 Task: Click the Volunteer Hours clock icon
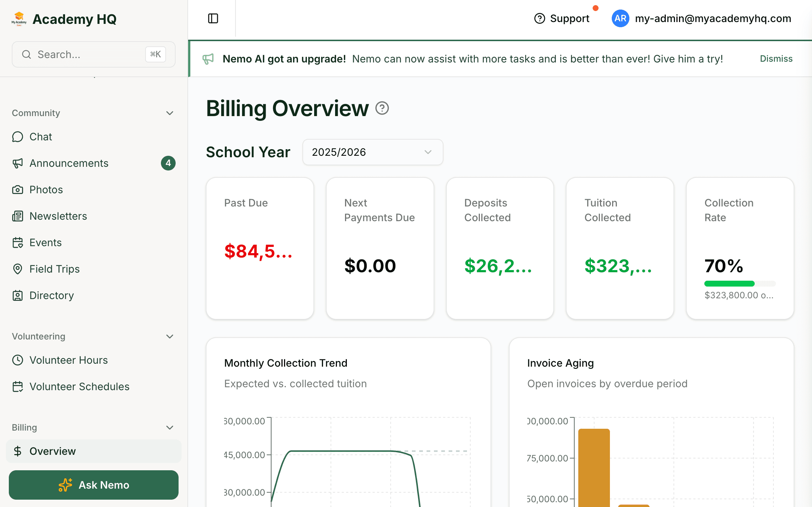tap(18, 360)
